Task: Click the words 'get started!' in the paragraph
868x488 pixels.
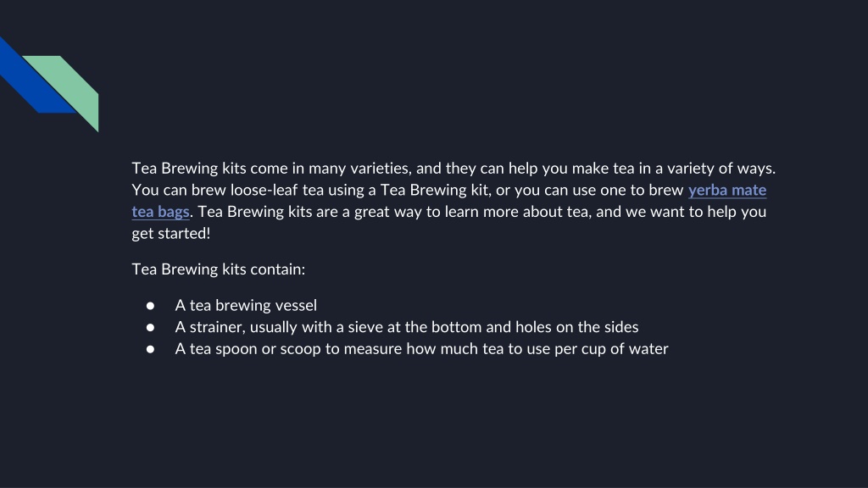Action: [x=171, y=234]
